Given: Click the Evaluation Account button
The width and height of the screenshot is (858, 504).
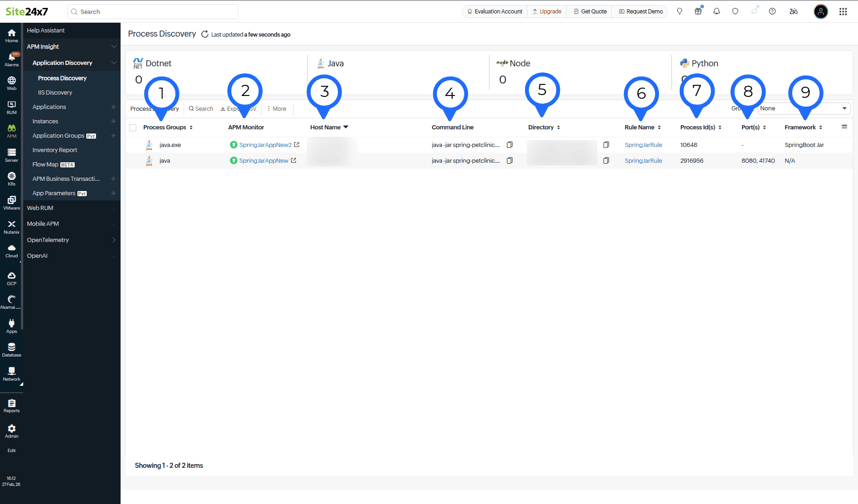Looking at the screenshot, I should point(494,12).
